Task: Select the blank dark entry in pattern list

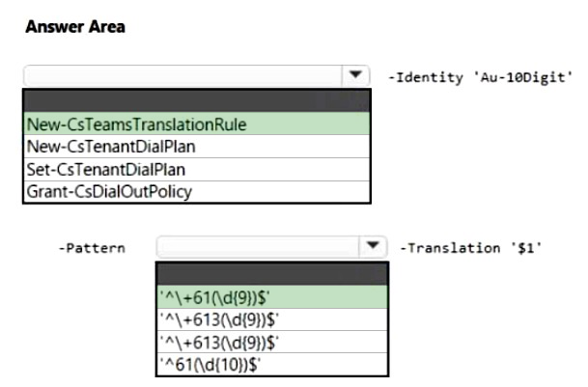Action: click(x=272, y=274)
